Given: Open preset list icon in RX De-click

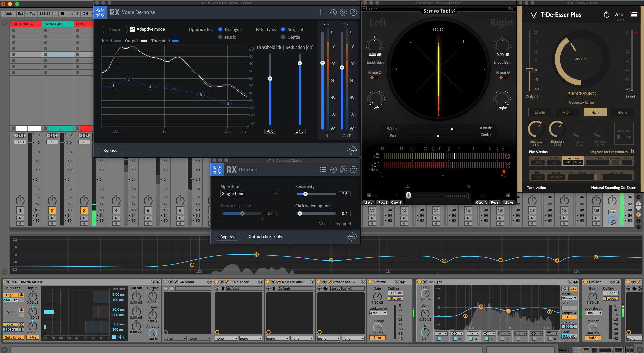Looking at the screenshot, I should tap(323, 170).
